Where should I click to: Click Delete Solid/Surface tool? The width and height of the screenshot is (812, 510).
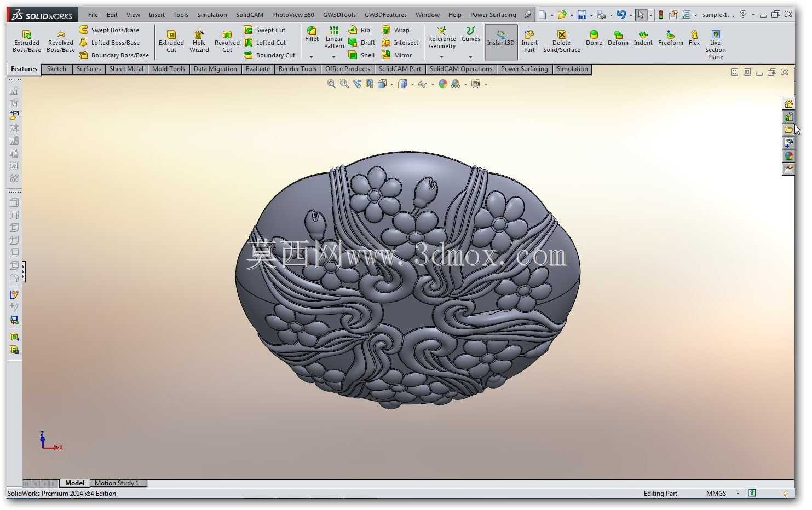(x=561, y=41)
